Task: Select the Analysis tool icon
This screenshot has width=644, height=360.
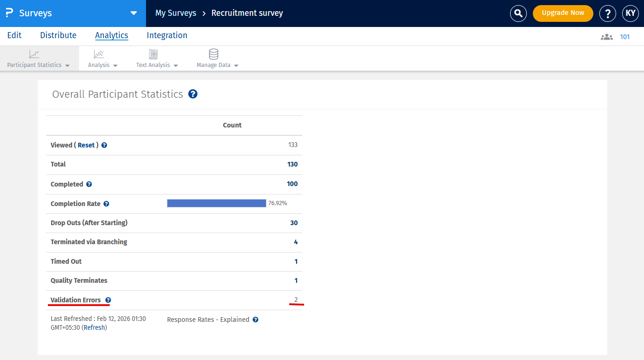Action: point(99,54)
